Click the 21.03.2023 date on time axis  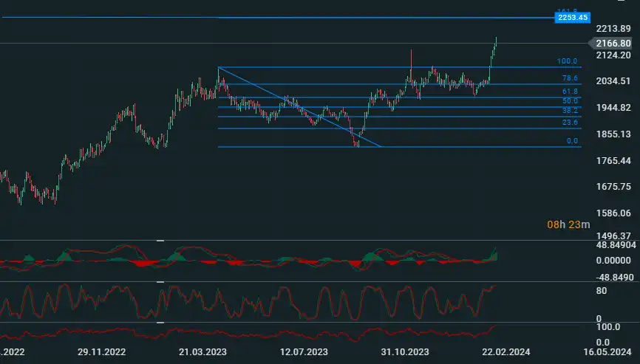(x=204, y=351)
